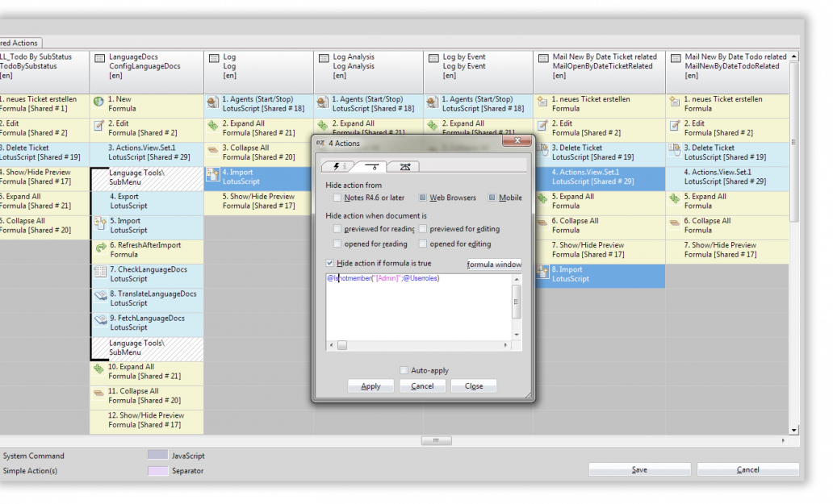Enable the Notes R4.6 or later checkbox
This screenshot has width=833, height=504.
tap(337, 198)
